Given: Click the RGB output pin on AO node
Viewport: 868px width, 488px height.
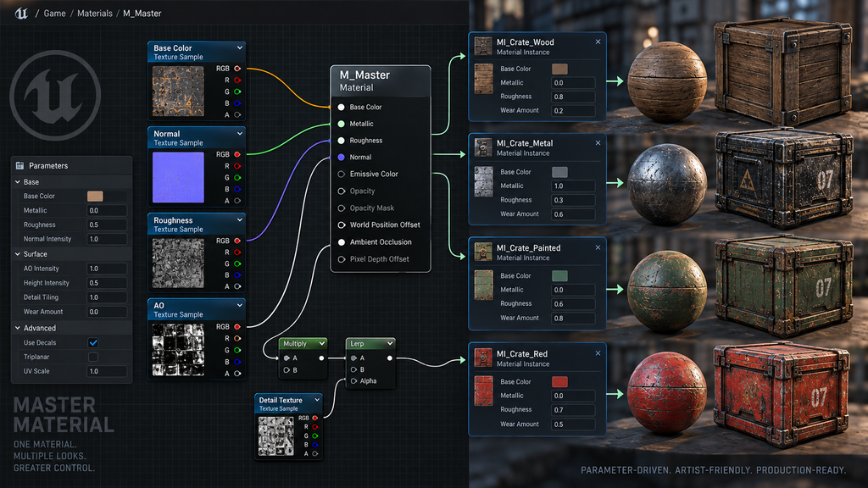Looking at the screenshot, I should 237,327.
